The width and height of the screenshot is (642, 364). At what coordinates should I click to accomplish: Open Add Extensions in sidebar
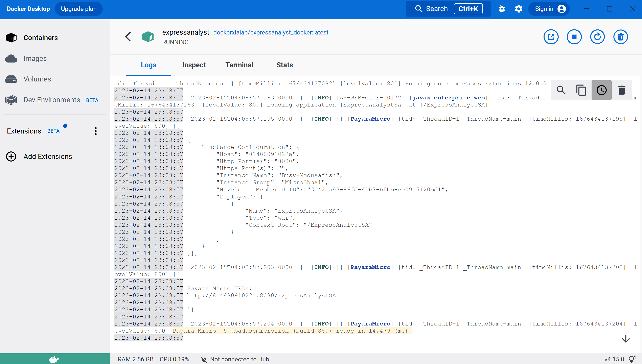click(x=48, y=156)
